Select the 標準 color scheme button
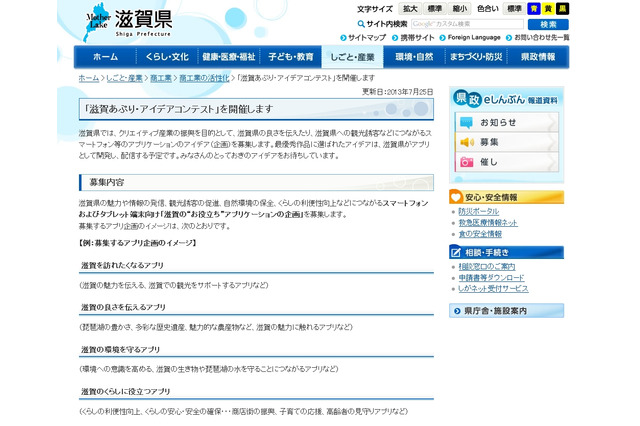The width and height of the screenshot is (640, 426). click(x=514, y=9)
